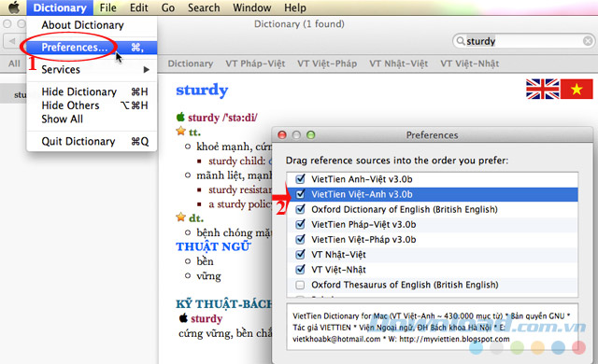Close the Preferences window

click(282, 134)
